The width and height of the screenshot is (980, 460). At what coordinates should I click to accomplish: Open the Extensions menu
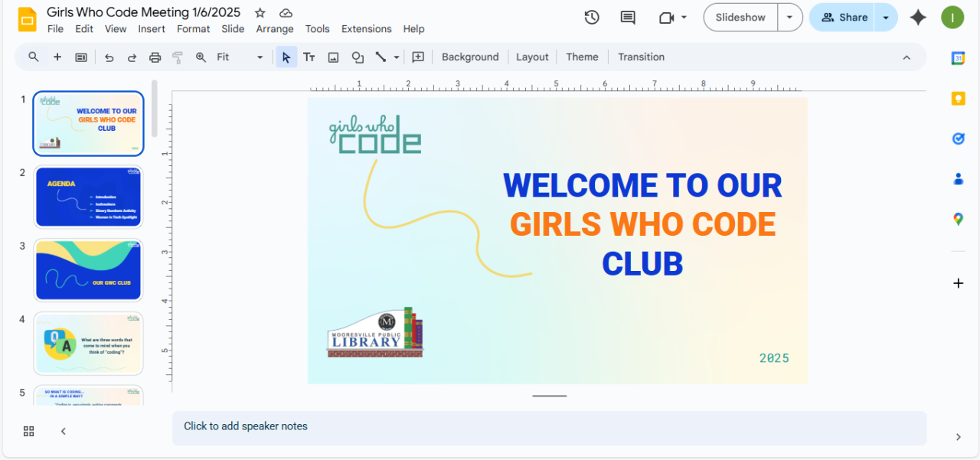pyautogui.click(x=366, y=29)
